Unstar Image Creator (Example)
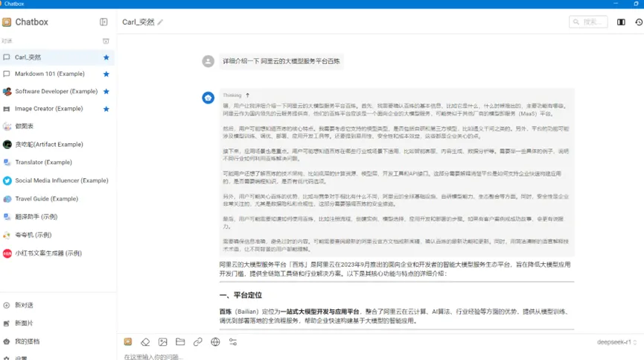 coord(106,109)
